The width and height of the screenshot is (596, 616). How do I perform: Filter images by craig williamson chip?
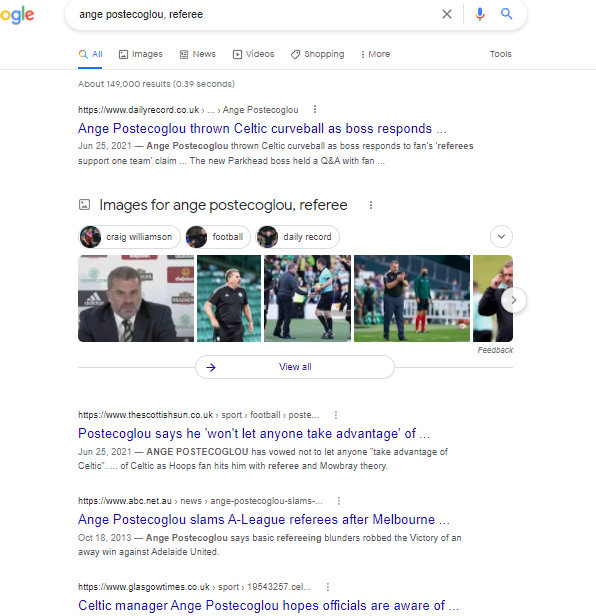pyautogui.click(x=129, y=237)
